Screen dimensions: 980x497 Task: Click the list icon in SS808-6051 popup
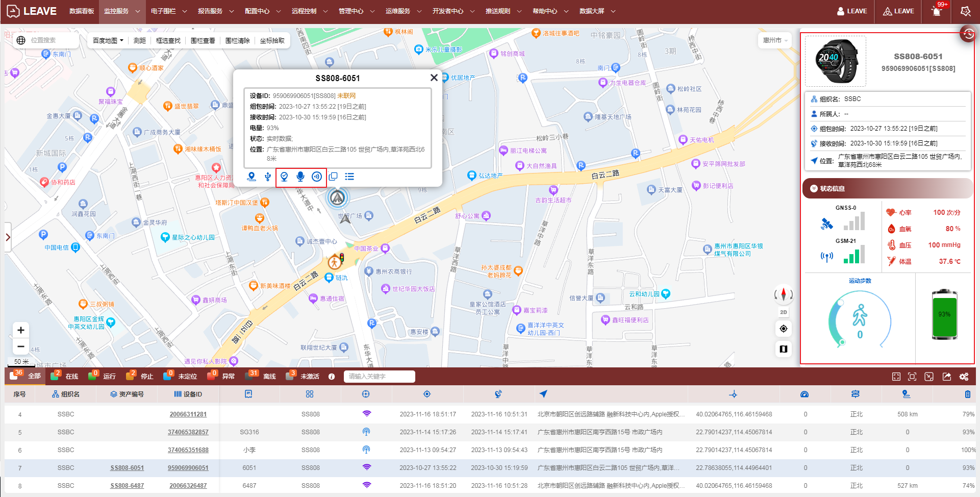[x=349, y=177]
